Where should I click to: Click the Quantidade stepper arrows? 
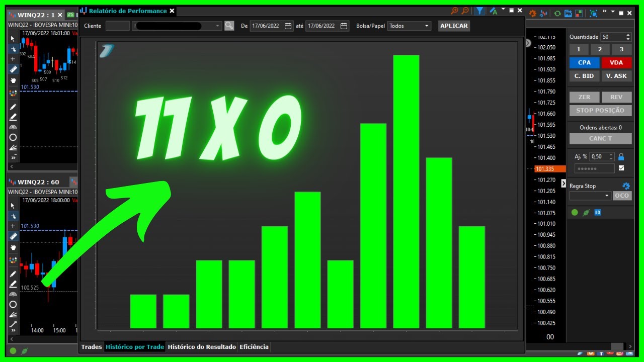(628, 37)
